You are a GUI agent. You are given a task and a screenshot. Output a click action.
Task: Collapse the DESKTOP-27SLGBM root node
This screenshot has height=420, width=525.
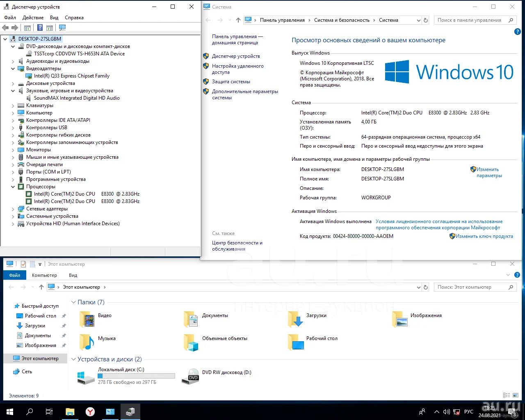(5, 39)
